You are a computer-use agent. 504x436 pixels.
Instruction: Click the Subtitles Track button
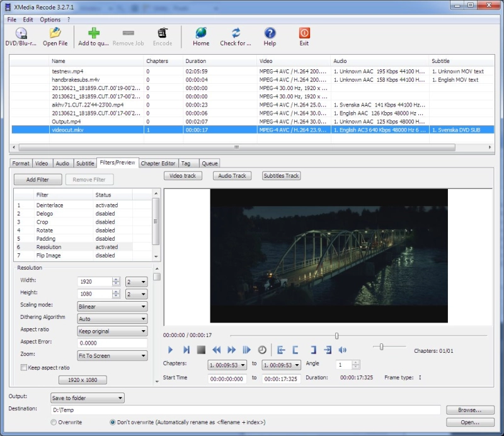coord(281,176)
